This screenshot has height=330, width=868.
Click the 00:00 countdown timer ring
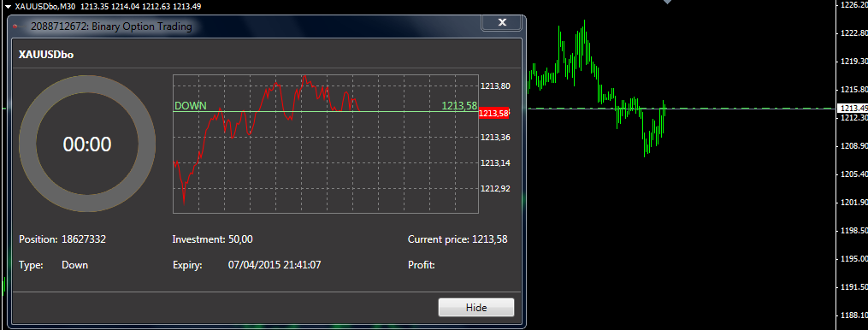(x=87, y=144)
